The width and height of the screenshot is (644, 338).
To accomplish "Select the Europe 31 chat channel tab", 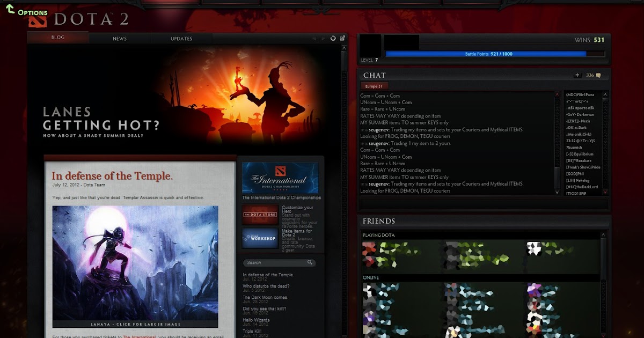I will [x=374, y=86].
